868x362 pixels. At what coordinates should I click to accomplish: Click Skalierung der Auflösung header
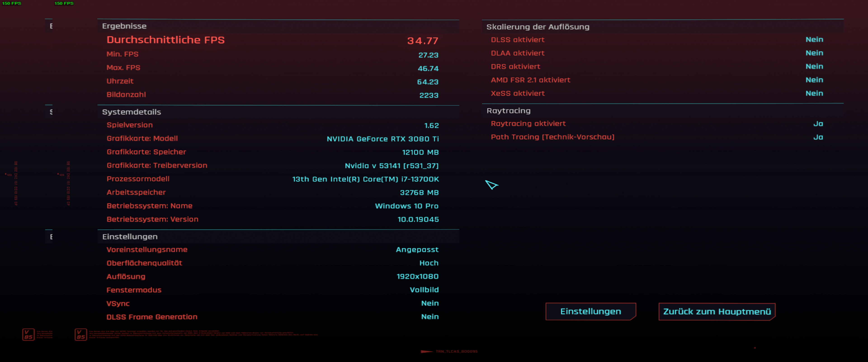pos(538,27)
